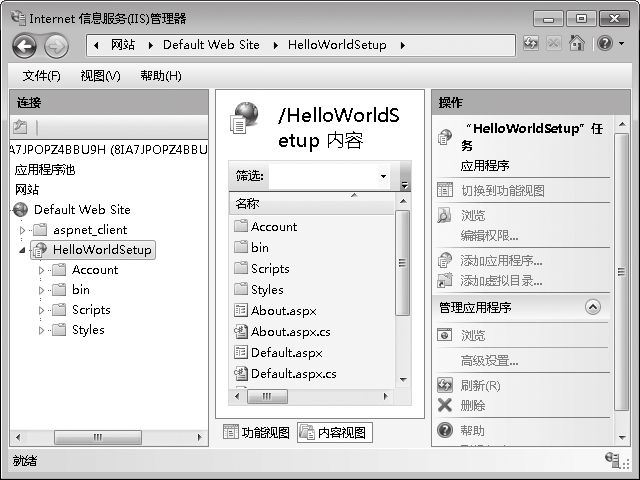This screenshot has width=640, height=480.
Task: Click the connections pane horizontal scrollbar thumb
Action: tap(98, 437)
